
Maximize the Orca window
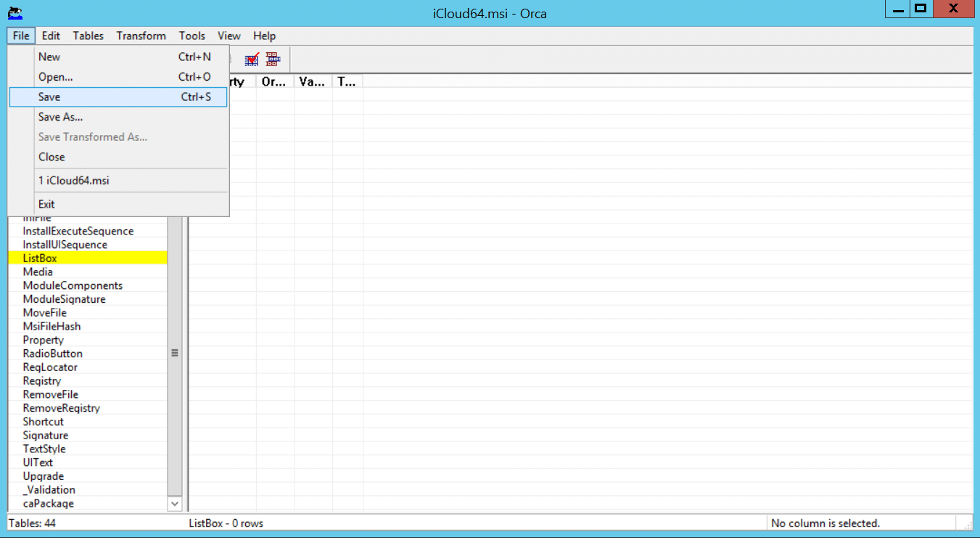[921, 9]
